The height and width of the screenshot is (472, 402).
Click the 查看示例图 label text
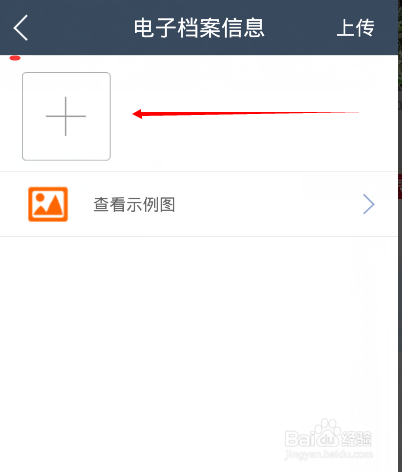pyautogui.click(x=134, y=204)
